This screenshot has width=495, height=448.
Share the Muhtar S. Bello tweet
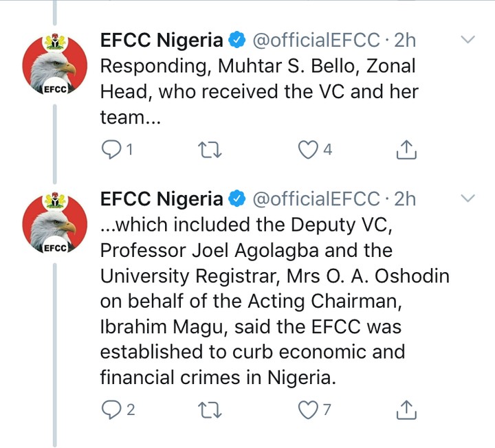pos(407,148)
